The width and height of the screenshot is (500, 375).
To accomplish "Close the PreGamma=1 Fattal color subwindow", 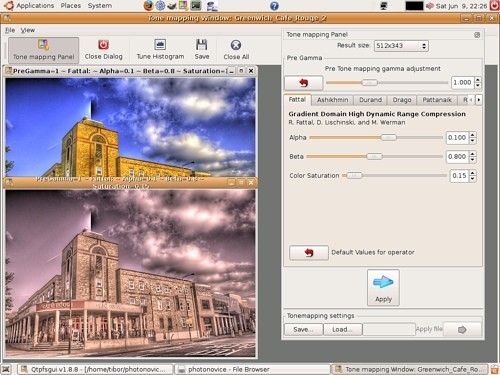I will coord(251,71).
